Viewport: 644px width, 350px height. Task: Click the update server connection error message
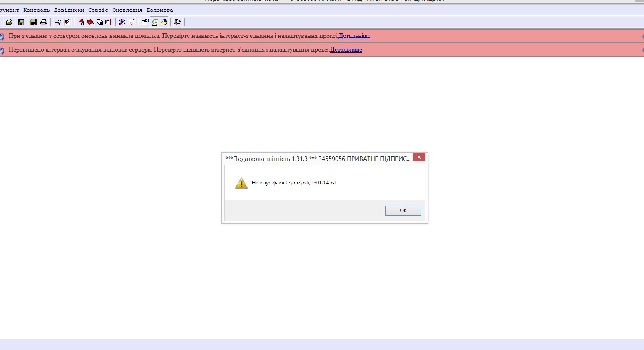tap(173, 36)
